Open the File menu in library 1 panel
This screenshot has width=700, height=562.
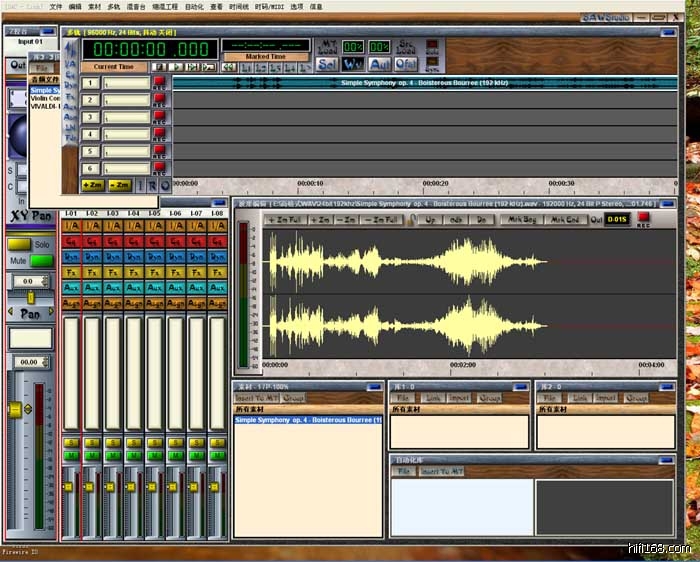tap(402, 398)
